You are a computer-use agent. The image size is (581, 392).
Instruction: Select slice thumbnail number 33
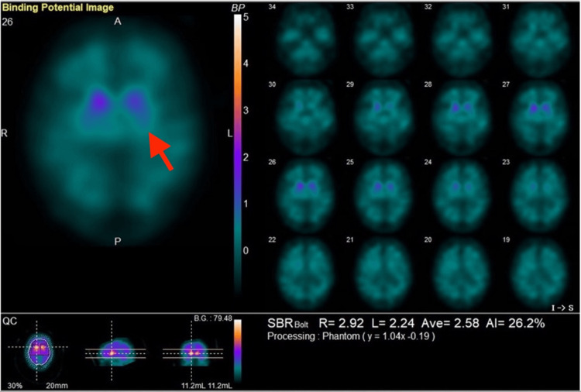[383, 40]
